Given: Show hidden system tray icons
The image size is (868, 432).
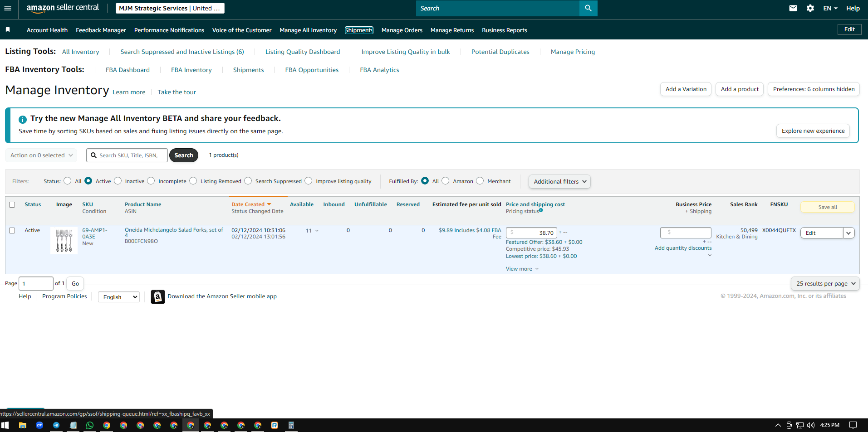Looking at the screenshot, I should (778, 425).
